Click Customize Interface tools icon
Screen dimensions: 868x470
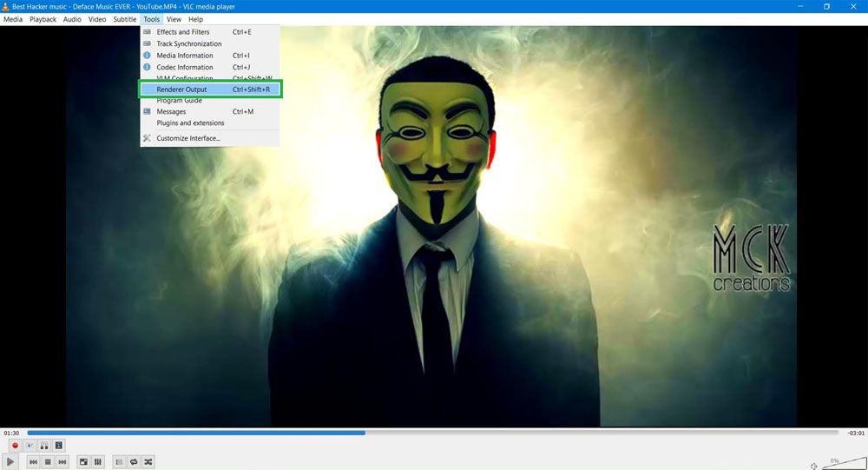[147, 138]
